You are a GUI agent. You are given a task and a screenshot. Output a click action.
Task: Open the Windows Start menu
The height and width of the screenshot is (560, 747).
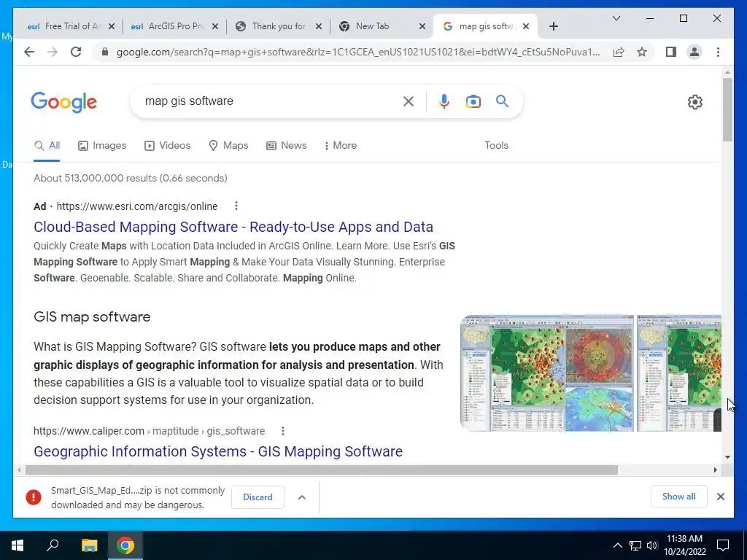coord(18,545)
